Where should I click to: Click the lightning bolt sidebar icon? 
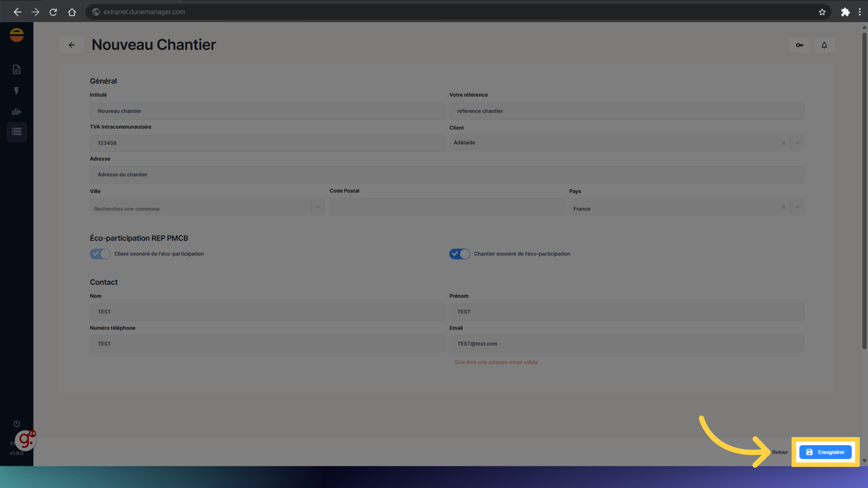point(17,91)
